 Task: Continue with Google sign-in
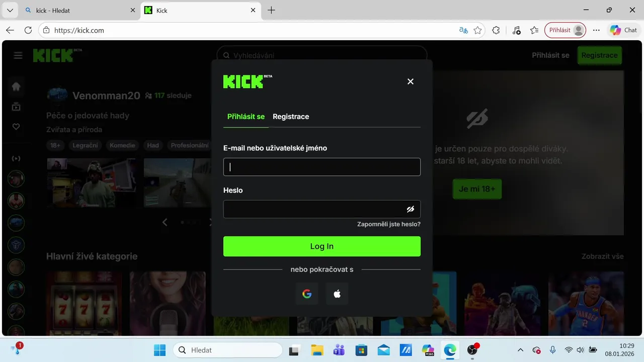click(307, 294)
